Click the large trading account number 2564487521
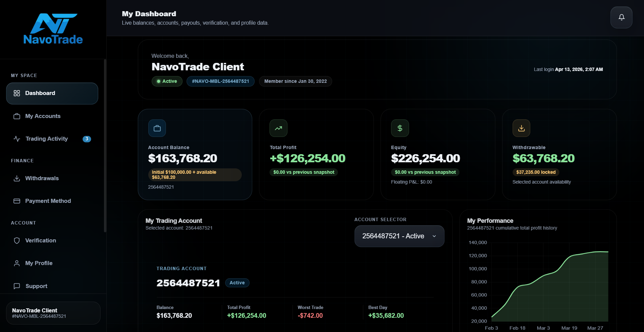 [188, 283]
